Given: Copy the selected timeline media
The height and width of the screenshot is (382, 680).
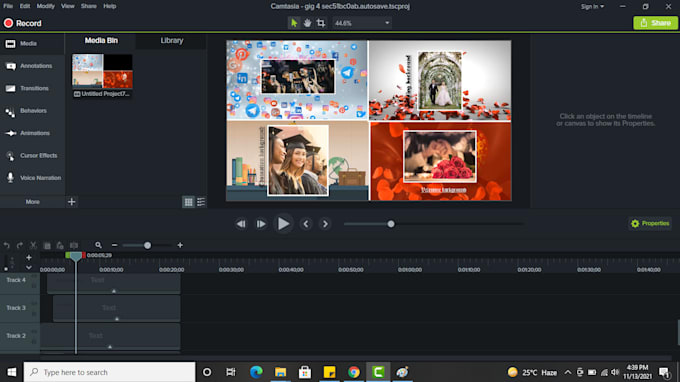Looking at the screenshot, I should tap(47, 245).
